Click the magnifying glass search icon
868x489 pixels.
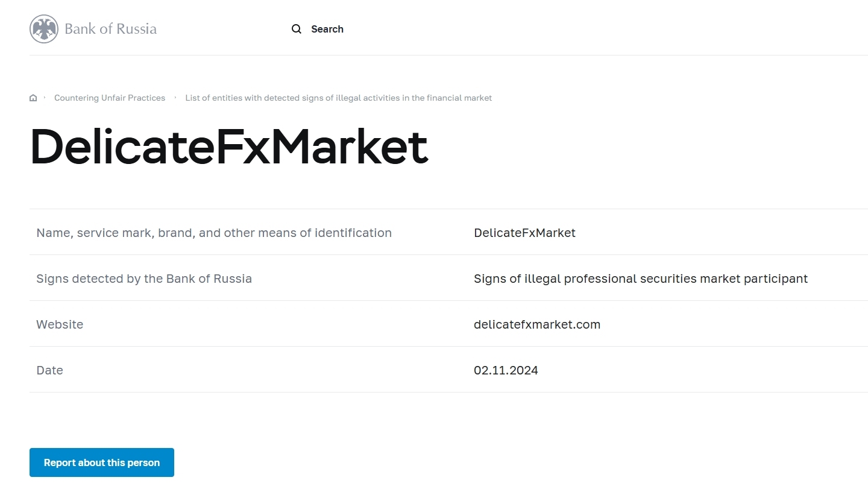click(x=296, y=29)
